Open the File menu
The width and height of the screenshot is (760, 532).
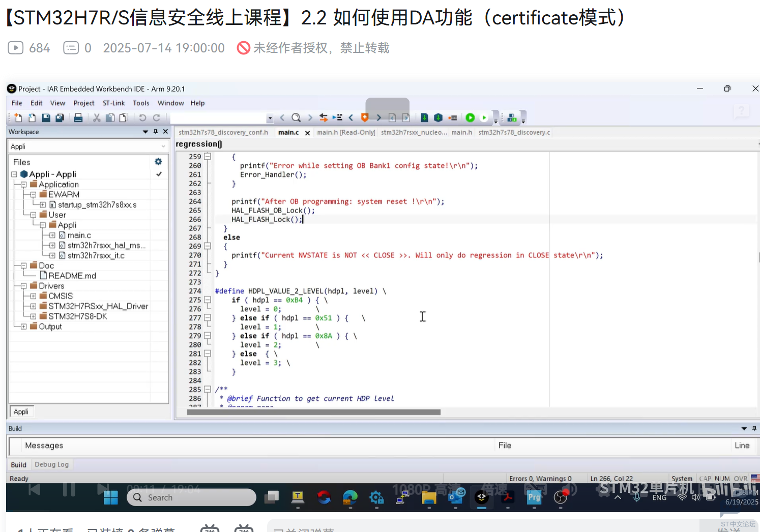pyautogui.click(x=17, y=103)
